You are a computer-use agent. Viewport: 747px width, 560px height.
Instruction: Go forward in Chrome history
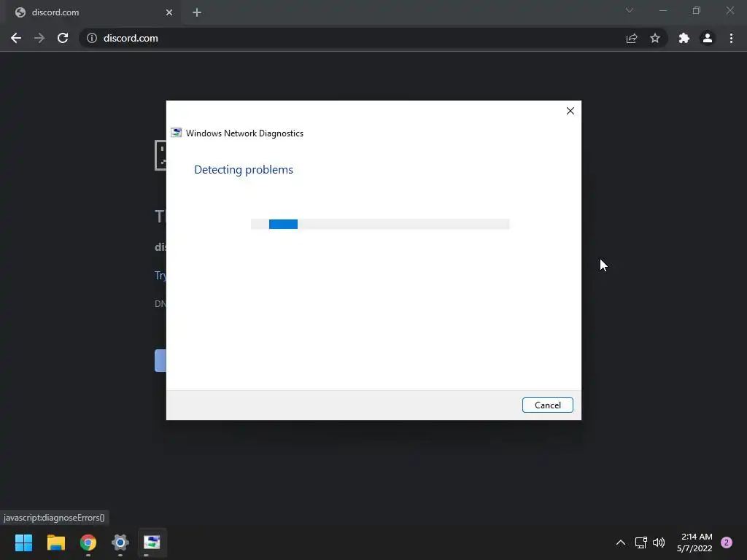click(39, 38)
